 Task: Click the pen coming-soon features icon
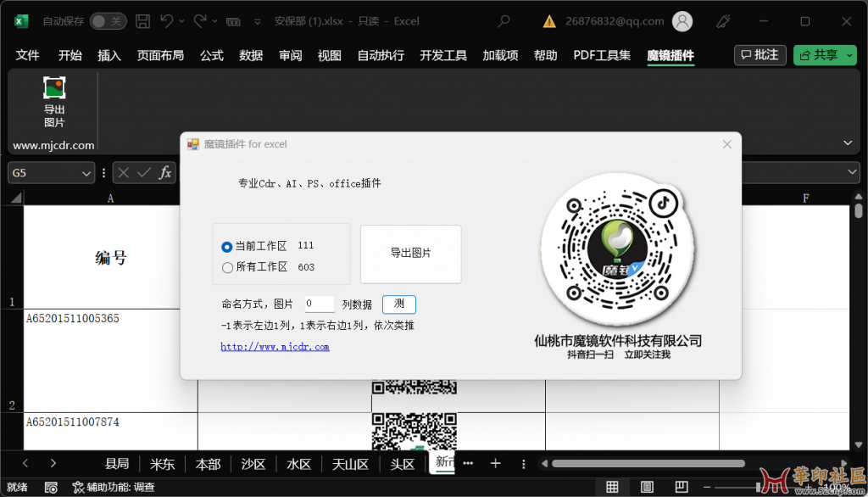pos(723,21)
